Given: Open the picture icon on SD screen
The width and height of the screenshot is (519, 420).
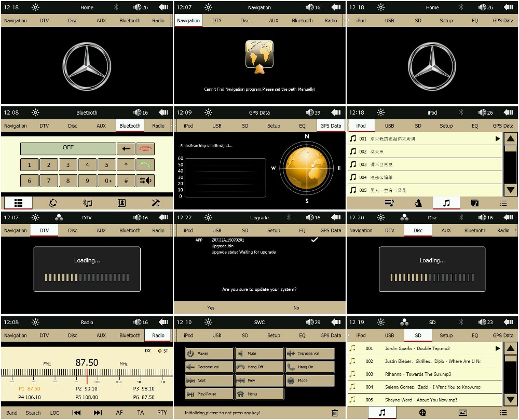Looking at the screenshot, I should click(463, 413).
